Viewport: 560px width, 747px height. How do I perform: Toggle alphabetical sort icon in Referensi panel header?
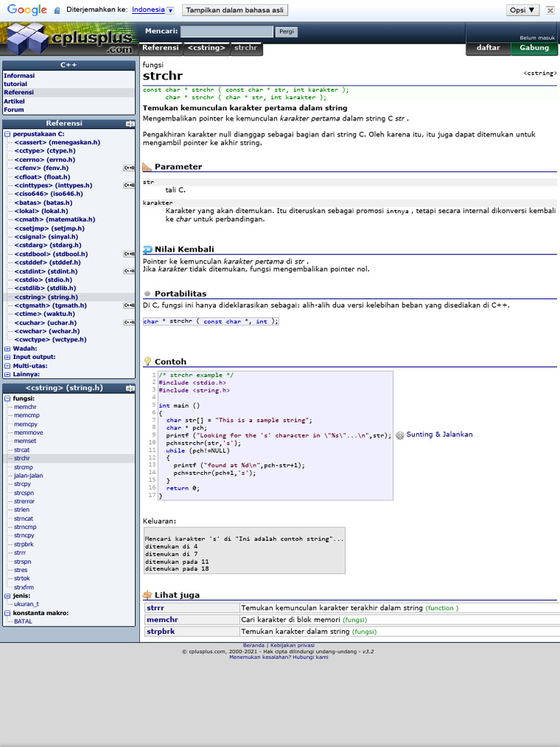coord(130,124)
